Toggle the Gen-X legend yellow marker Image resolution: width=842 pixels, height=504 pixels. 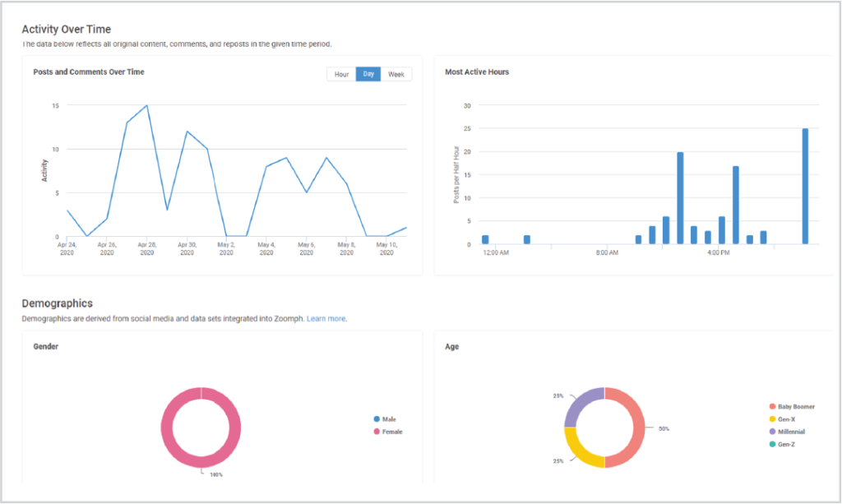772,419
